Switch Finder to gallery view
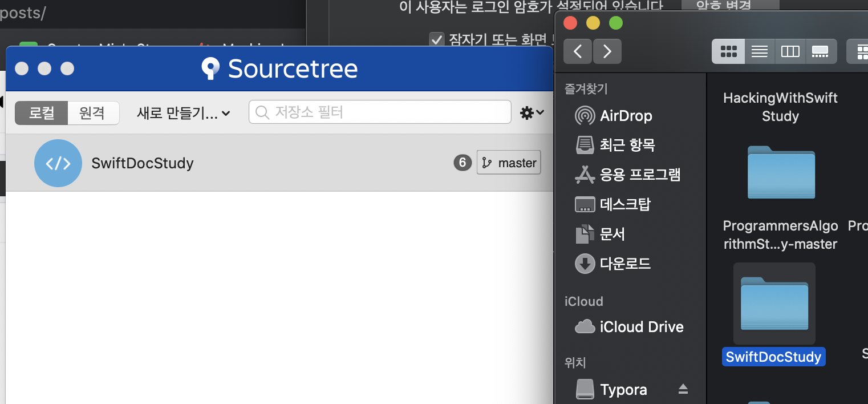Screen dimensions: 868x404 click(820, 51)
